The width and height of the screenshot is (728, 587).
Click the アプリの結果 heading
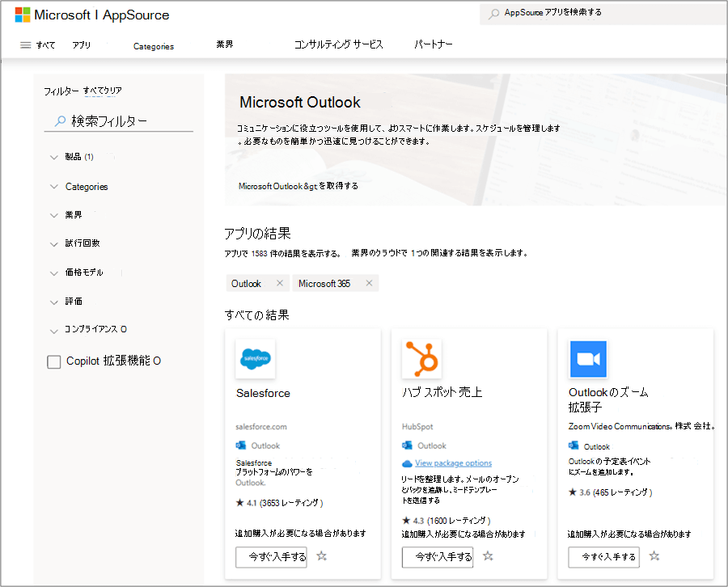click(x=258, y=233)
